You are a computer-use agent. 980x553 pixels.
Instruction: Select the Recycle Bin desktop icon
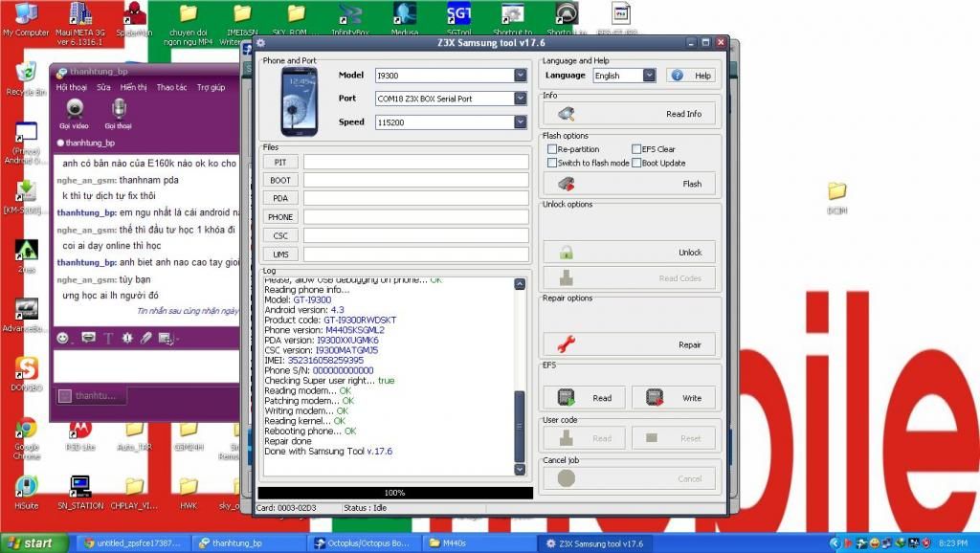[x=26, y=78]
